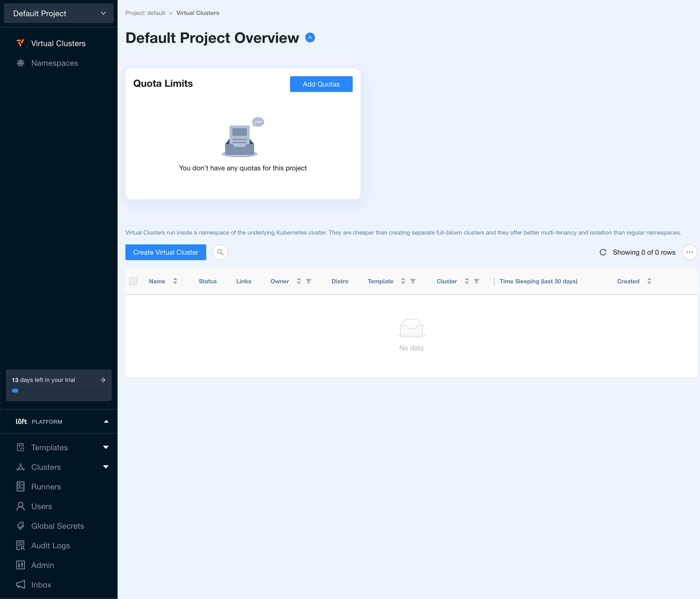Refresh the virtual clusters table
Viewport: 700px width, 599px height.
[603, 252]
